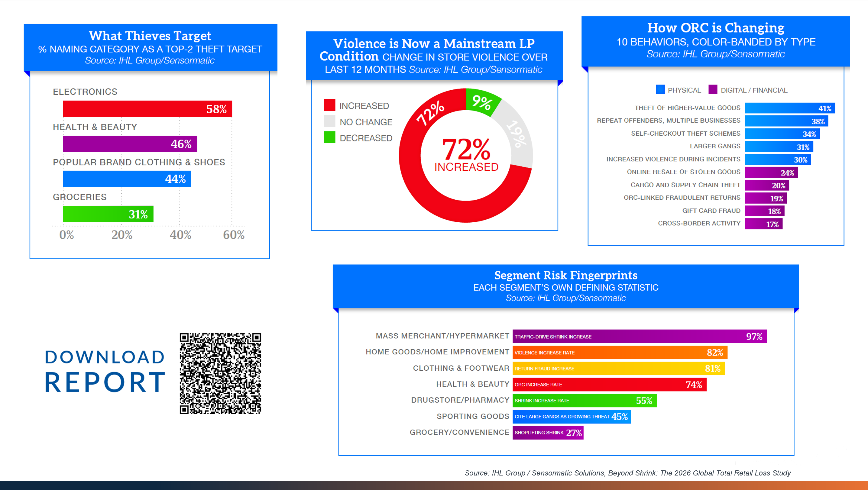Click the Segment Risk Fingerprints heading
868x490 pixels.
566,276
